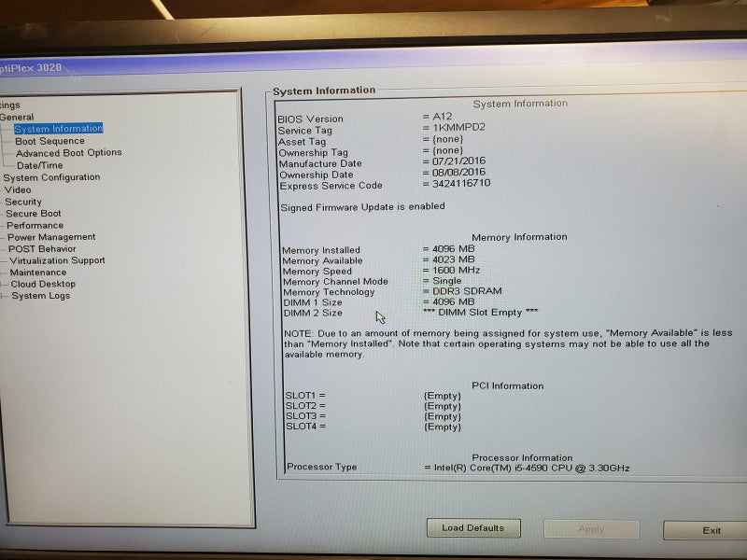The height and width of the screenshot is (560, 747).
Task: Select the POST Behavior category
Action: tap(42, 248)
